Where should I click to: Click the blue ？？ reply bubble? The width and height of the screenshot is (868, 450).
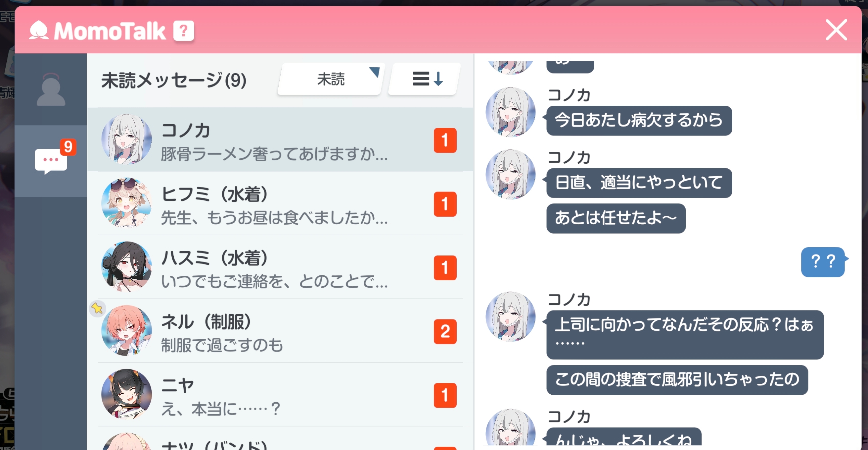(x=823, y=262)
